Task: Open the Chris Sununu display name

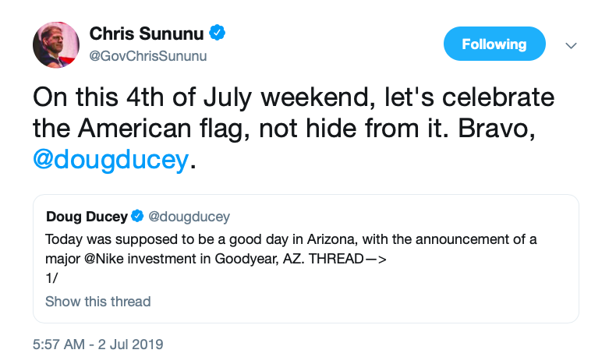Action: click(x=146, y=34)
